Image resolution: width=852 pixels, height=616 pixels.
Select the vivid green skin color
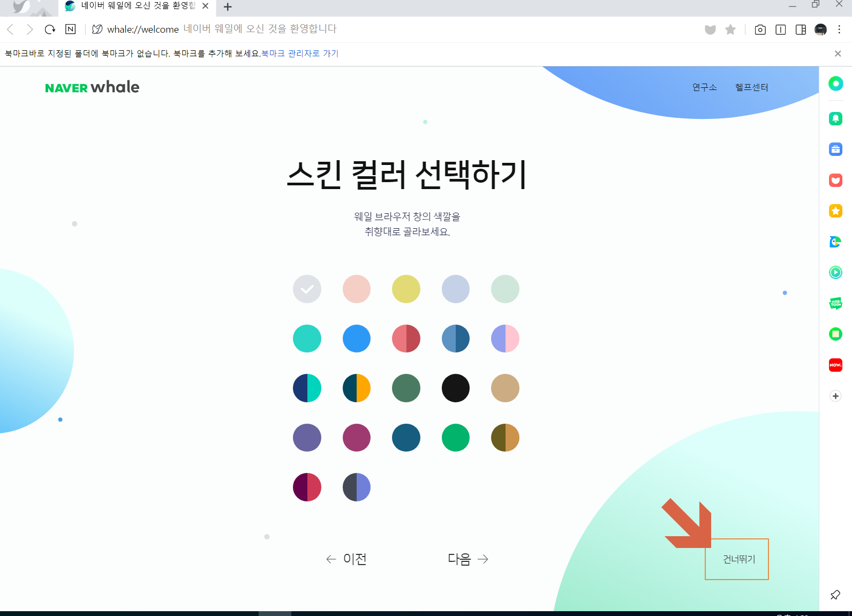pos(456,438)
